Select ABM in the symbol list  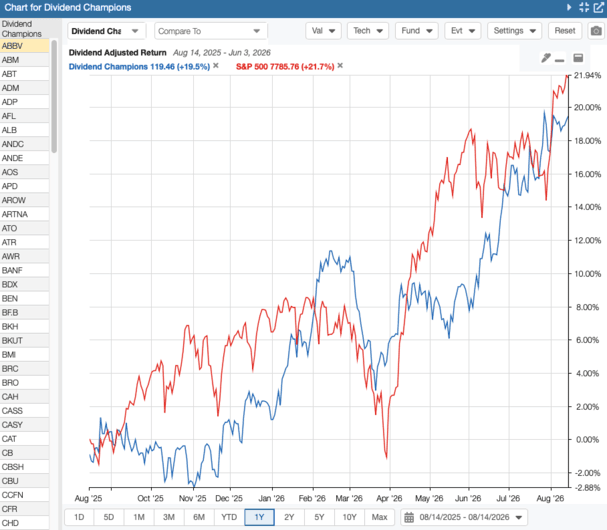tap(24, 60)
